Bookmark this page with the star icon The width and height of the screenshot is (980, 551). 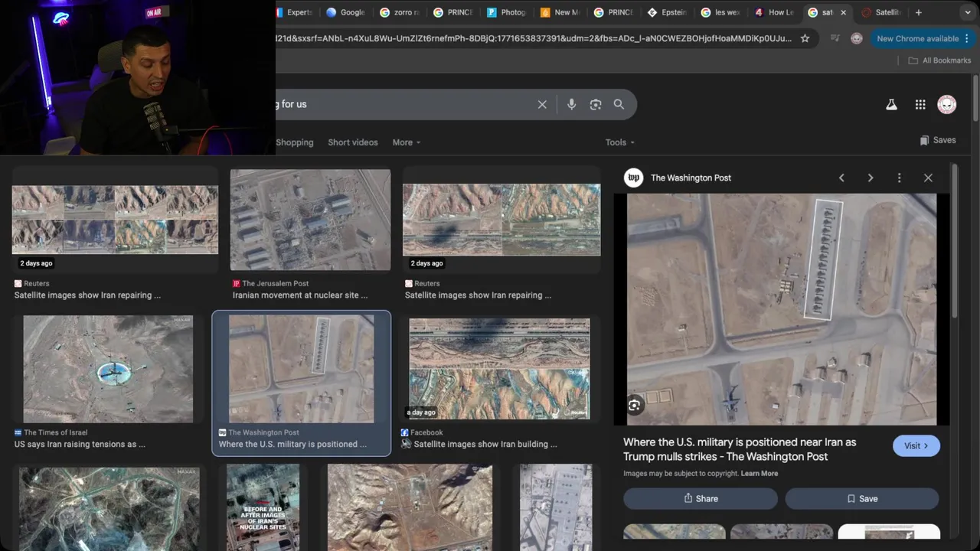805,38
